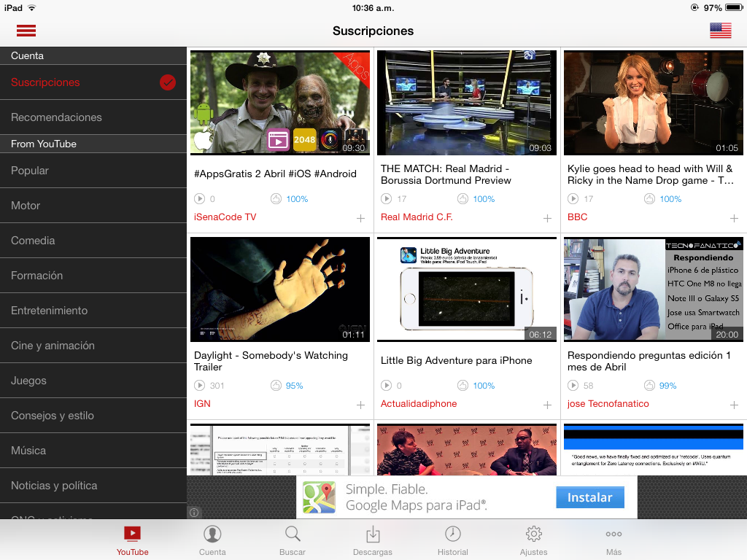Open Ajustes gear icon
Viewport: 747px width, 560px height.
pos(533,534)
